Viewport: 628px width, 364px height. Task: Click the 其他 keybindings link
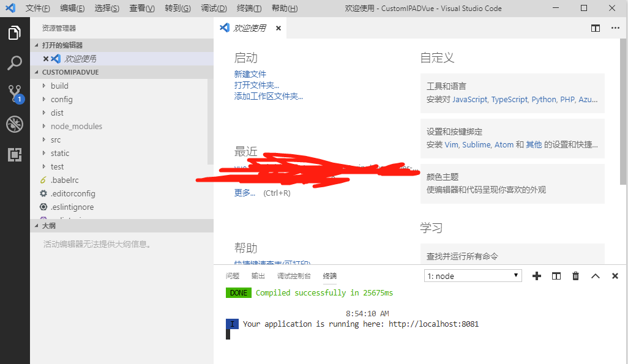[x=534, y=144]
